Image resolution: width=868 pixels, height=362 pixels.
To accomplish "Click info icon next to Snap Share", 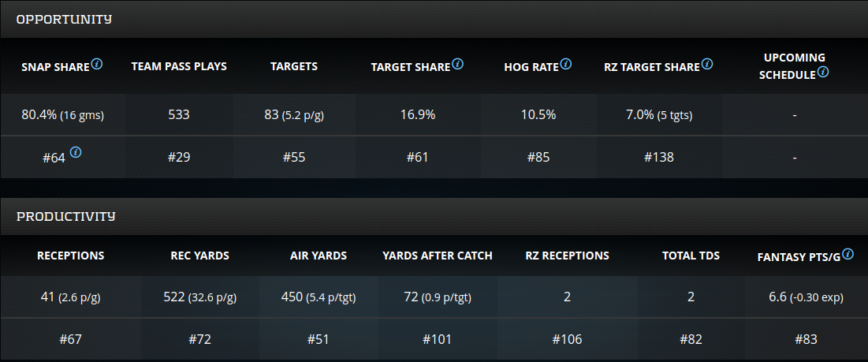I will [97, 64].
